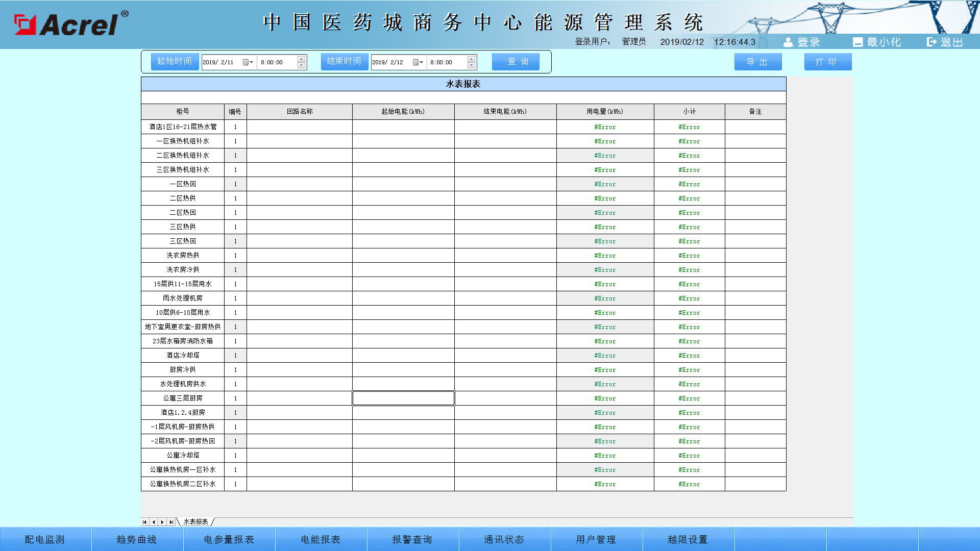Click previous sheet tab arrow
Viewport: 980px width, 551px height.
coord(154,522)
